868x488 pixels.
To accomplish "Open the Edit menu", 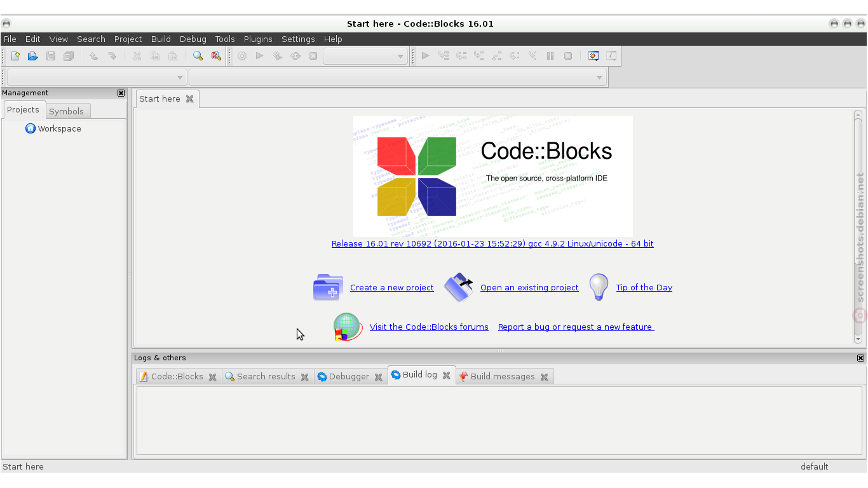I will (x=33, y=39).
